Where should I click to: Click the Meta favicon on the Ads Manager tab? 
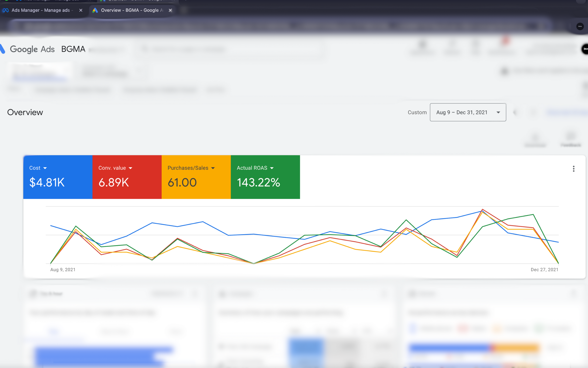coord(6,10)
